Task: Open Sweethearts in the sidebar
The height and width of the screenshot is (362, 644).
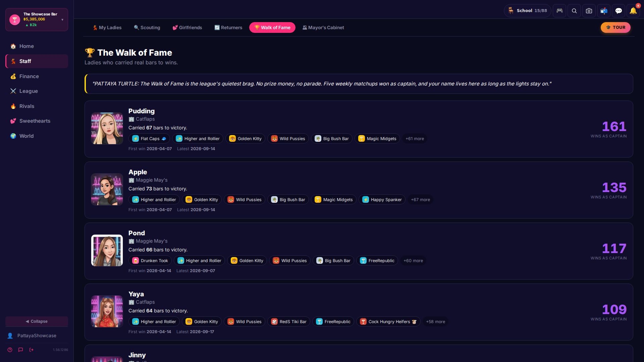Action: (37, 121)
